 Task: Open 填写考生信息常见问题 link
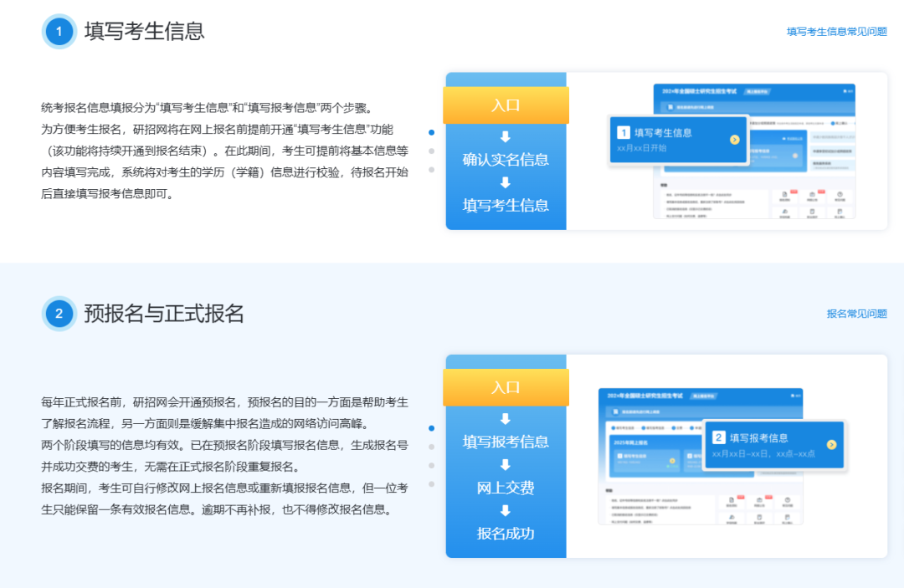[x=836, y=32]
